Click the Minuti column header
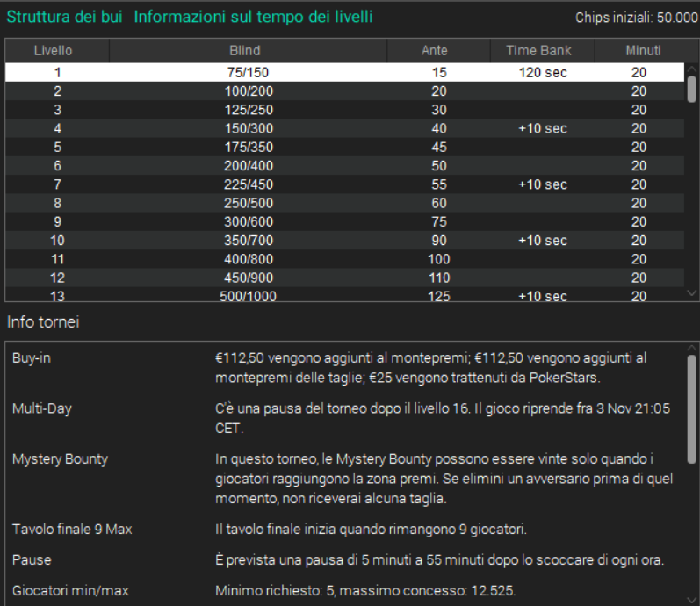Image resolution: width=700 pixels, height=606 pixels. coord(639,51)
